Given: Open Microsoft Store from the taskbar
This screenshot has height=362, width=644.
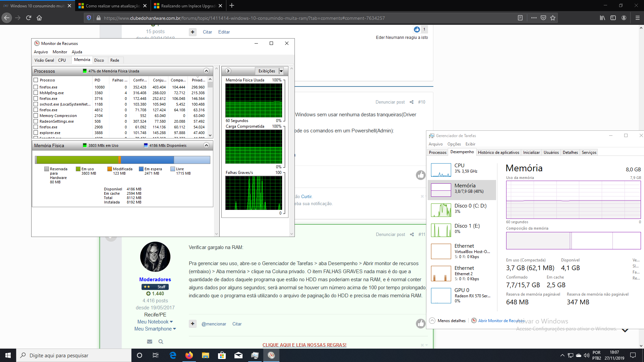Looking at the screenshot, I should pyautogui.click(x=222, y=355).
